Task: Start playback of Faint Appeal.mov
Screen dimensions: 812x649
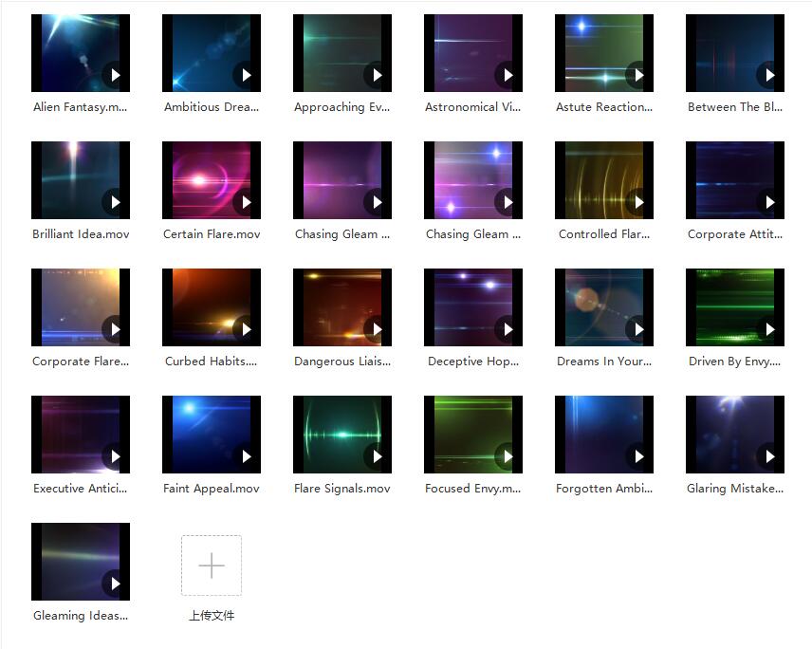Action: (x=246, y=456)
